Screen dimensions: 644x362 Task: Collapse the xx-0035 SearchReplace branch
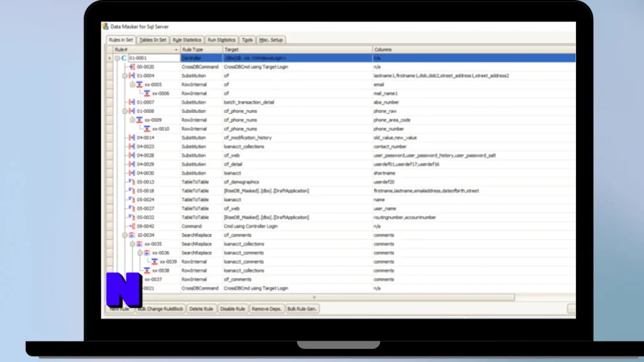(x=132, y=244)
